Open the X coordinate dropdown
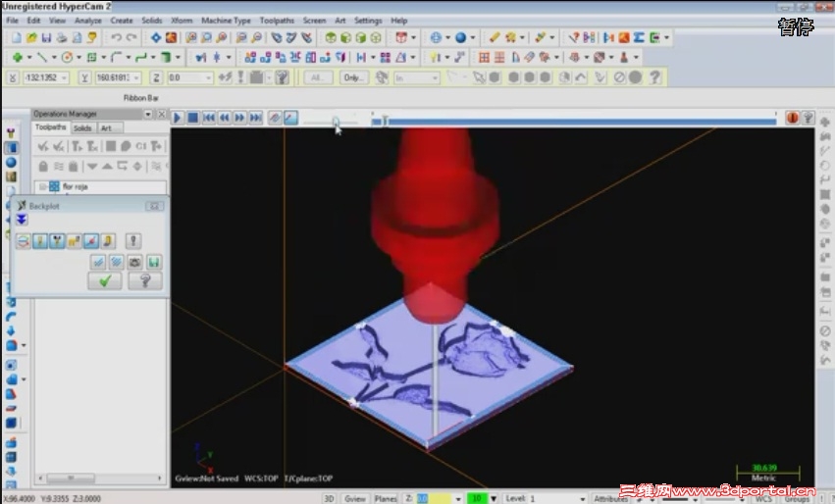Image resolution: width=835 pixels, height=504 pixels. [x=65, y=77]
